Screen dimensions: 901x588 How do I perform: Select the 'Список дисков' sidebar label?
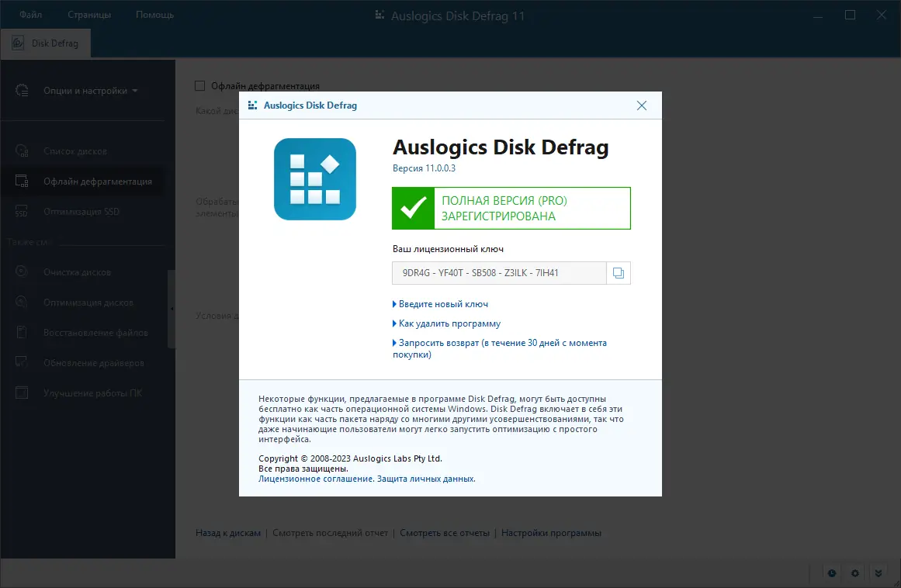pyautogui.click(x=75, y=151)
